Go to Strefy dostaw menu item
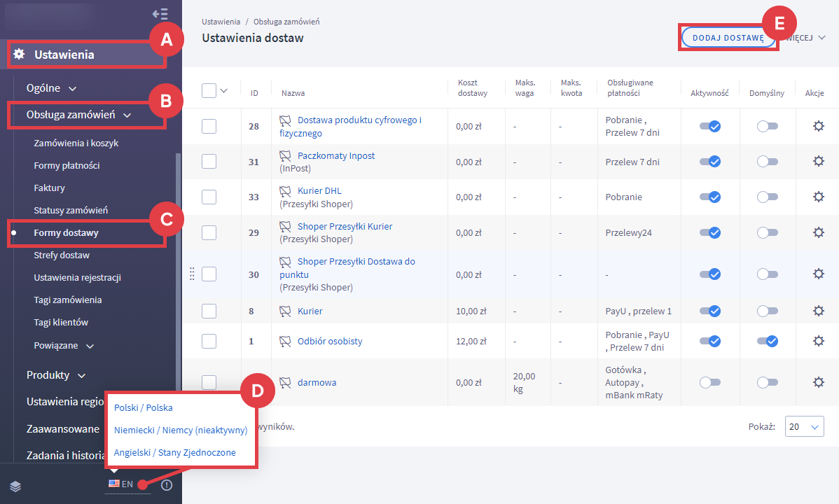Viewport: 839px width, 504px height. 62,255
